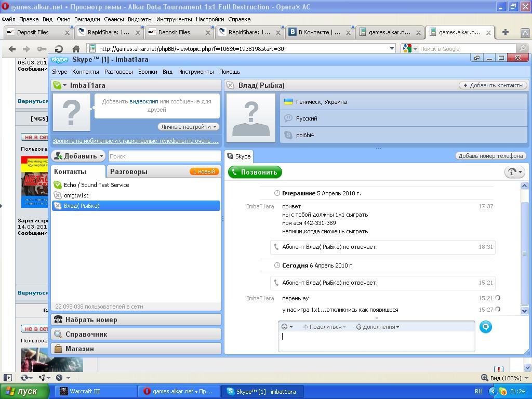Open Skype Разговоры menu
The image size is (532, 399).
118,72
